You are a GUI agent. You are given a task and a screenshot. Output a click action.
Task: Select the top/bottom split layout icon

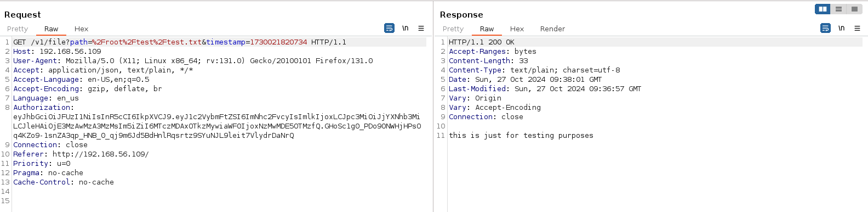tap(838, 9)
